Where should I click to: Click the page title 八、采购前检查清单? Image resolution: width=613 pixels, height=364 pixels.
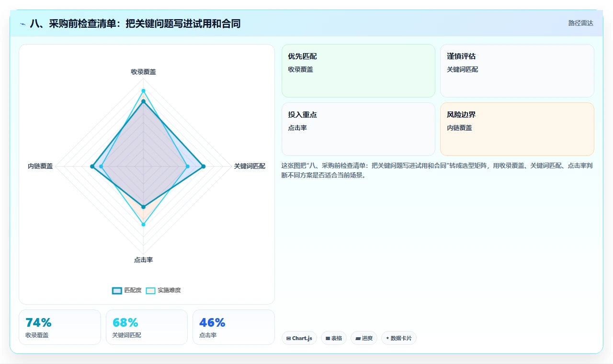135,23
